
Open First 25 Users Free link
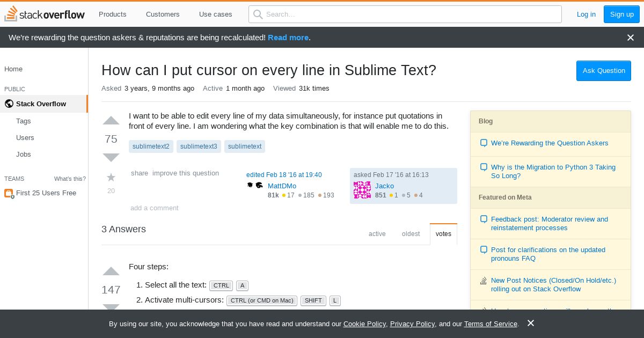(x=46, y=193)
